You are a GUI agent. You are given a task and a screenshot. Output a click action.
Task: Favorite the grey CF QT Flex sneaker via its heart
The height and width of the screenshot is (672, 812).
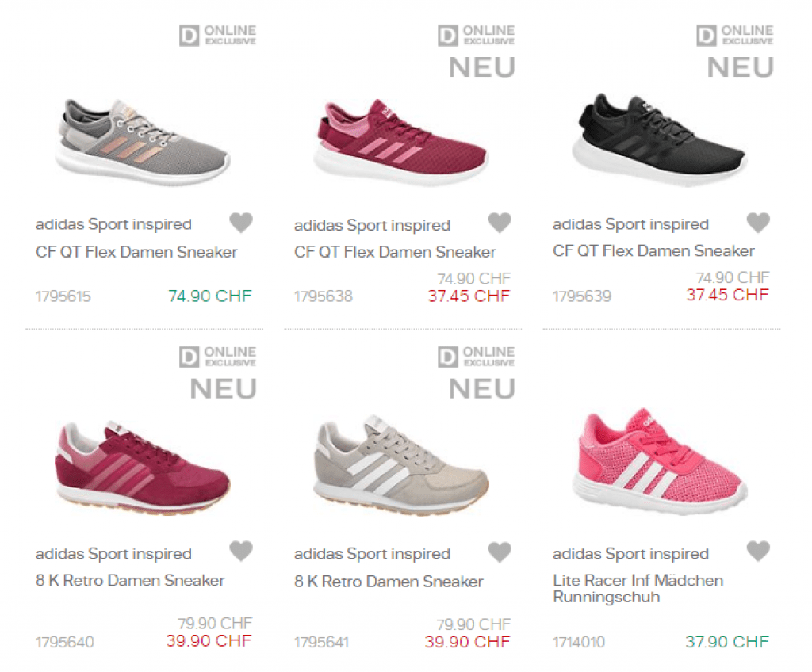coord(241,223)
